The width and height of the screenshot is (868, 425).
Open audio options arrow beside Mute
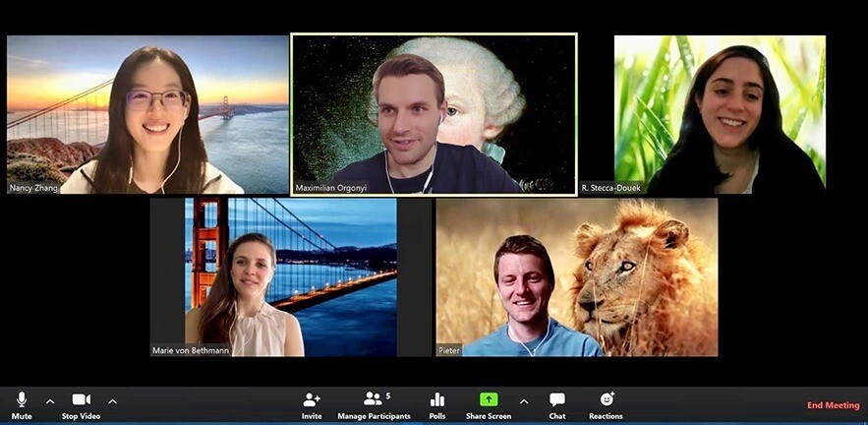pos(50,401)
